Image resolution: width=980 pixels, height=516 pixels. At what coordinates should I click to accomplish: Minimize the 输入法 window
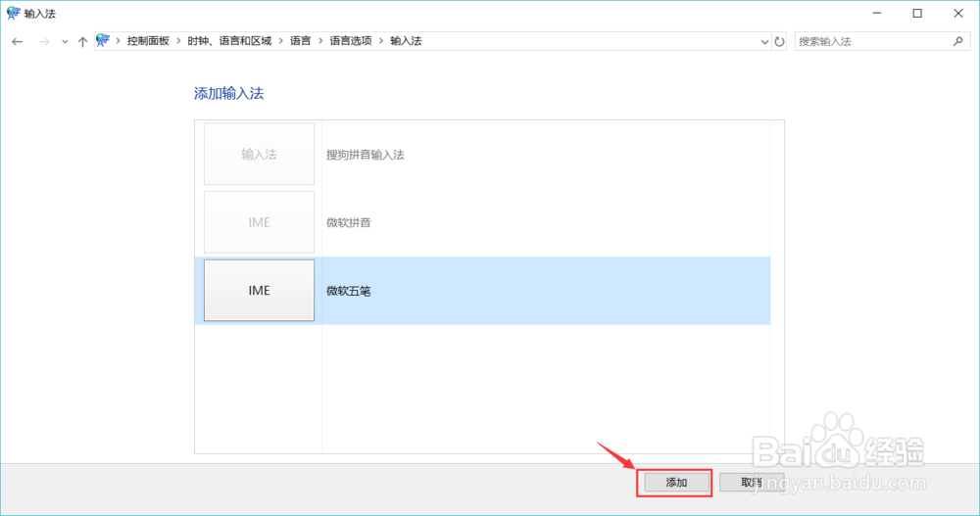877,13
